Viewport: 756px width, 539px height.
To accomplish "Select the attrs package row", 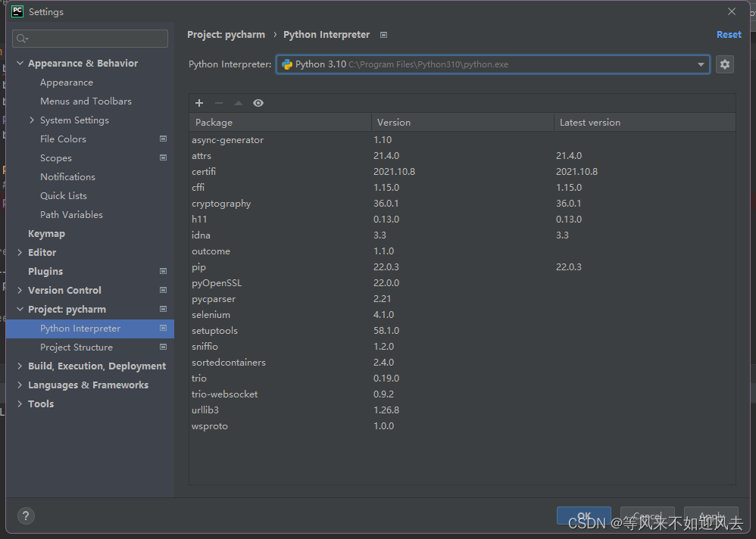I will tap(462, 156).
